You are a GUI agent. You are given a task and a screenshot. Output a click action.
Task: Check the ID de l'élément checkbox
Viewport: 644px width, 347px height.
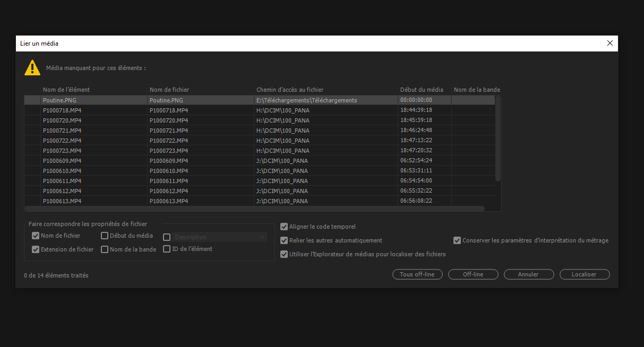tap(167, 249)
